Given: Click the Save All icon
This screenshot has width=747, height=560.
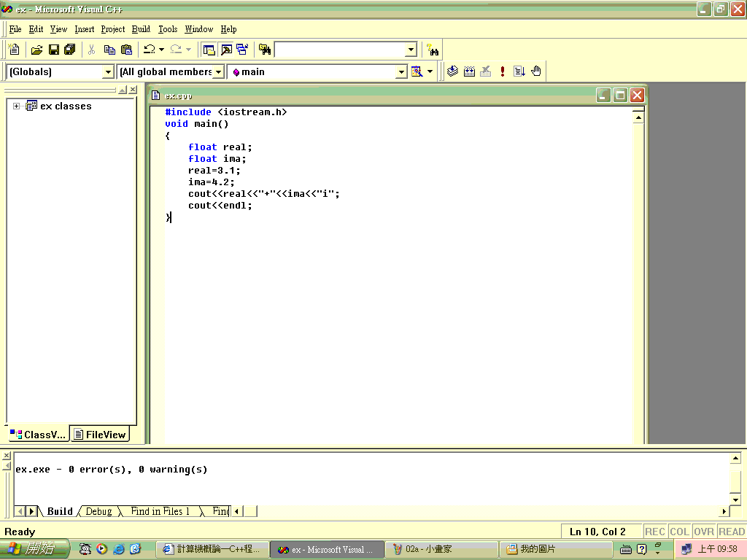Looking at the screenshot, I should tap(70, 49).
